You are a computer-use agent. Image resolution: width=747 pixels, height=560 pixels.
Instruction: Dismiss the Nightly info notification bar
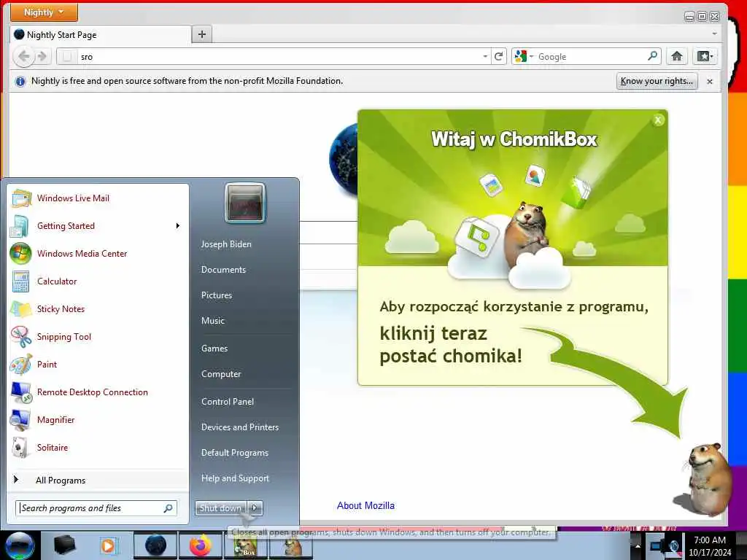(709, 82)
